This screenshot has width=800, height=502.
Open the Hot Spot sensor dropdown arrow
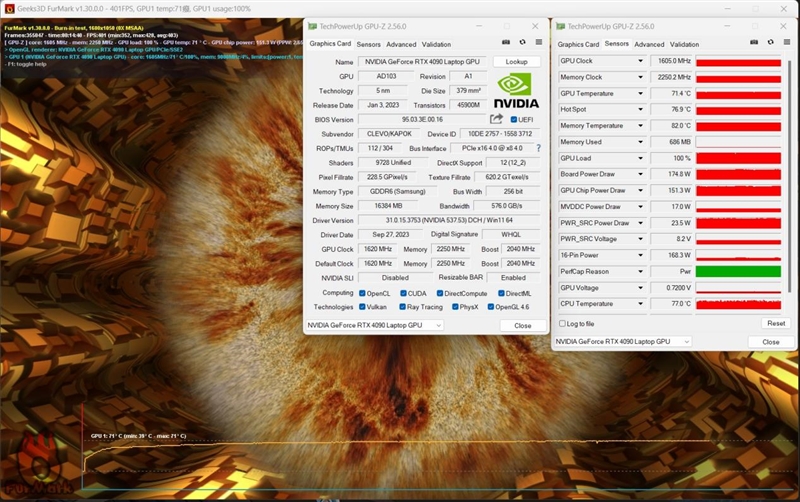click(640, 109)
